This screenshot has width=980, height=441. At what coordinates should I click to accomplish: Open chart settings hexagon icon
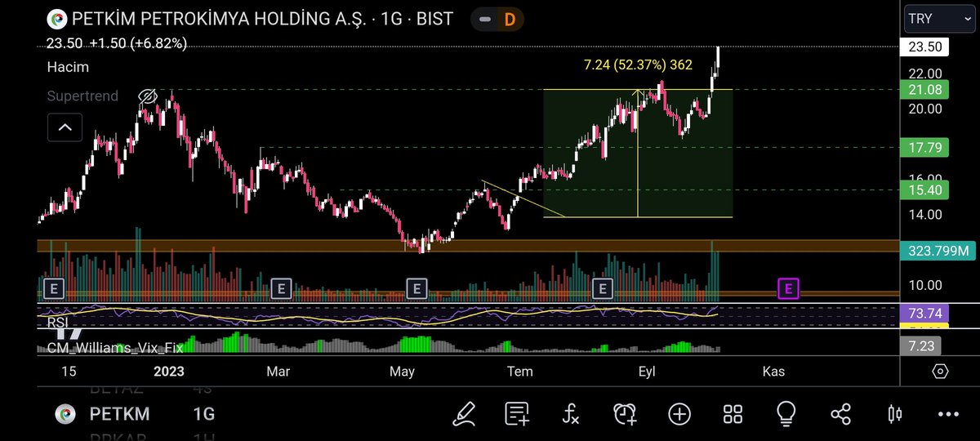coord(940,372)
